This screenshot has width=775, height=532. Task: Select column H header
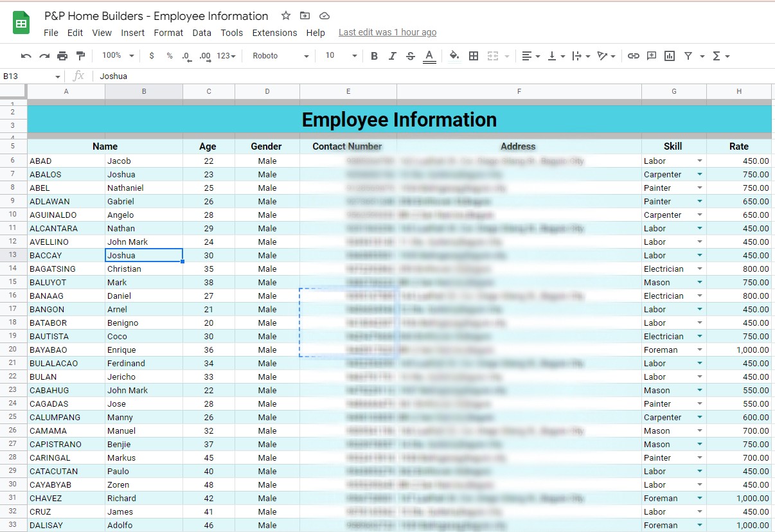click(x=739, y=92)
